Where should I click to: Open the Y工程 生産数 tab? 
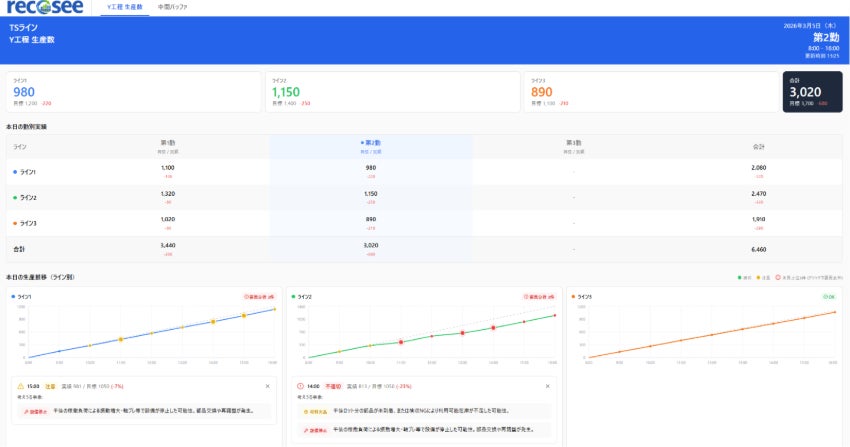(125, 7)
